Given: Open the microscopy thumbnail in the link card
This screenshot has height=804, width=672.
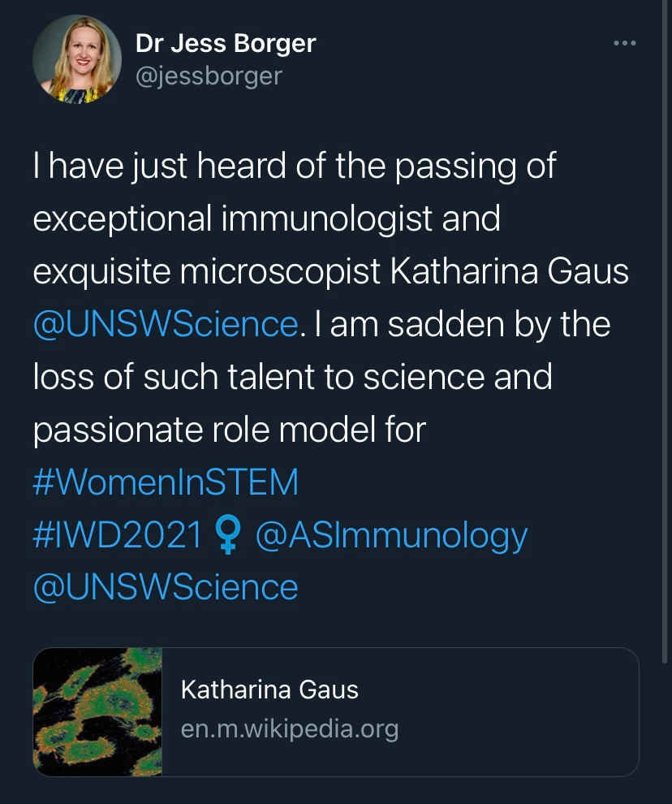Looking at the screenshot, I should click(x=98, y=711).
